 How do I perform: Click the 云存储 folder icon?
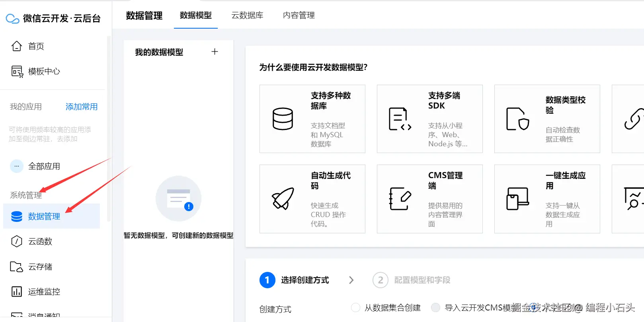[17, 266]
